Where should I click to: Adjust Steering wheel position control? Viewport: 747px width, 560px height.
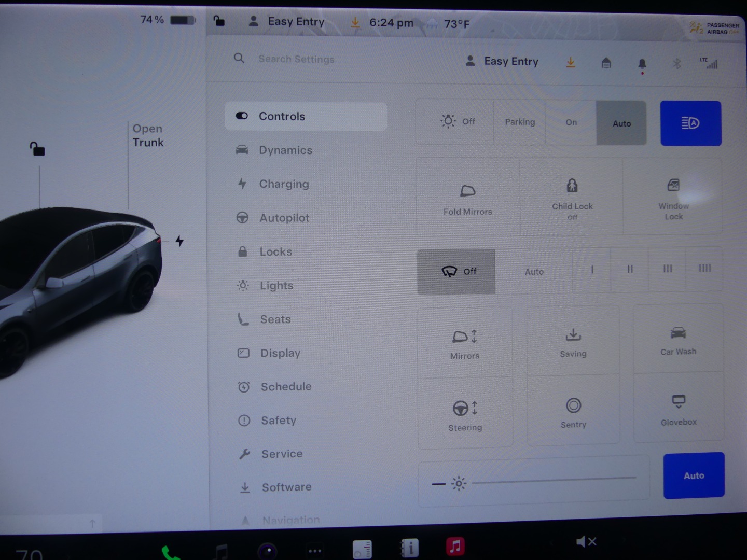click(465, 414)
